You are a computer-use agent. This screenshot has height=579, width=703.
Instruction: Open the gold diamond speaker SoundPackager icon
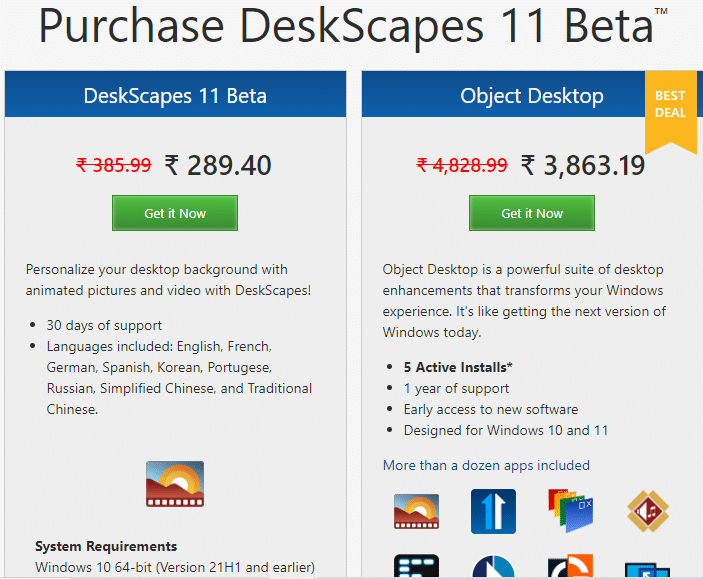pos(648,511)
